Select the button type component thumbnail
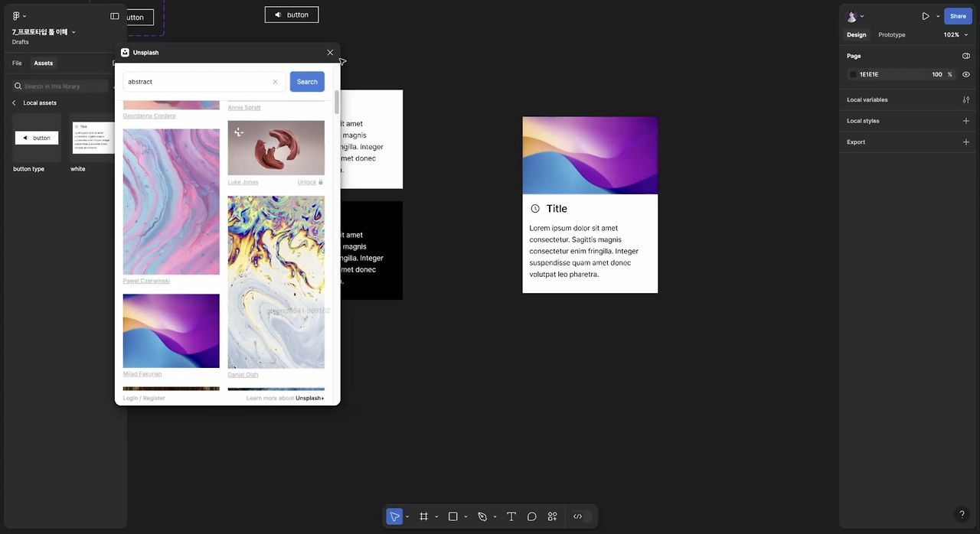This screenshot has height=534, width=980. click(x=37, y=138)
